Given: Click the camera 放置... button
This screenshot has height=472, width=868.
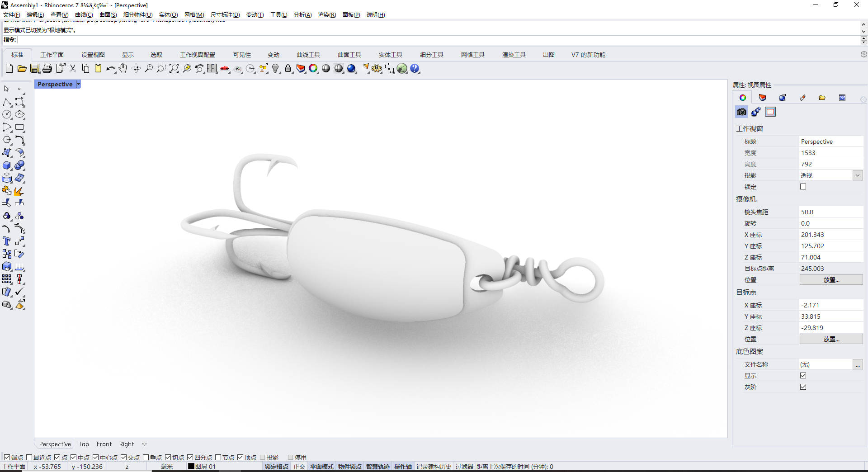Looking at the screenshot, I should click(831, 280).
